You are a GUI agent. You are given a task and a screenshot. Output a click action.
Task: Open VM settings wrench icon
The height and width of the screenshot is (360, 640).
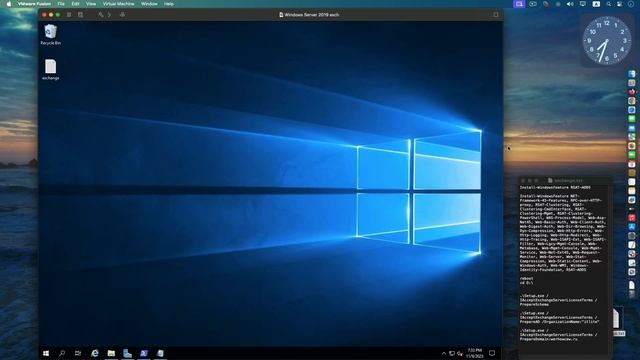(x=101, y=15)
